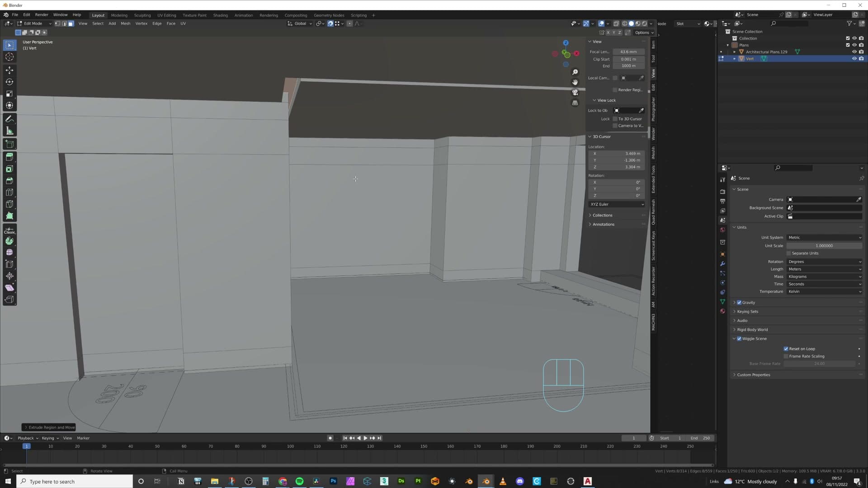Viewport: 868px width, 488px height.
Task: Enable vertex select mode
Action: (x=57, y=23)
